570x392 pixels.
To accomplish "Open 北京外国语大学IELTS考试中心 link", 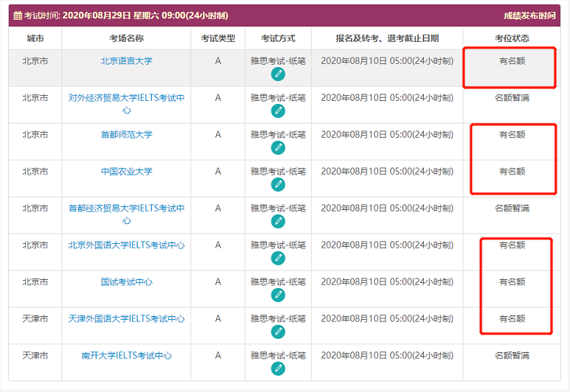I will pyautogui.click(x=127, y=245).
